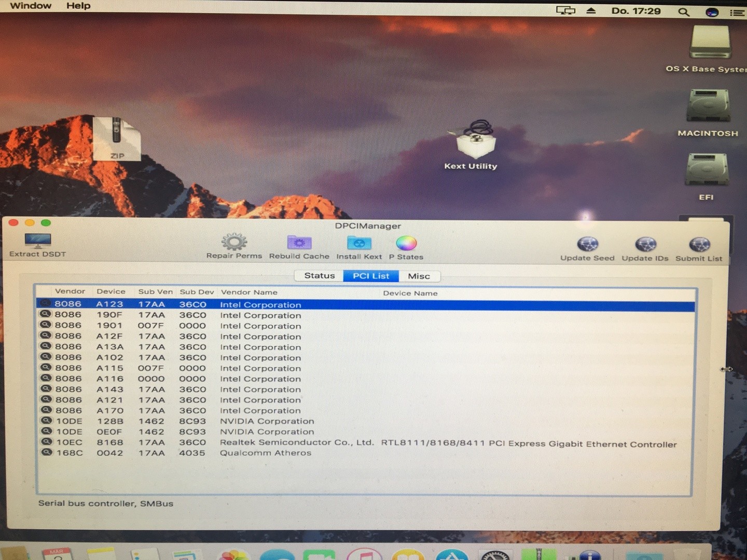Click the Serial bus controller, SMBus status text
The width and height of the screenshot is (747, 560).
106,503
